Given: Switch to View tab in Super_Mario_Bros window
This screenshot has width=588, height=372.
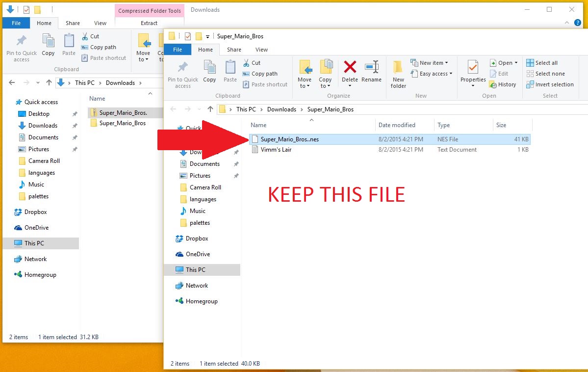Looking at the screenshot, I should (x=261, y=50).
